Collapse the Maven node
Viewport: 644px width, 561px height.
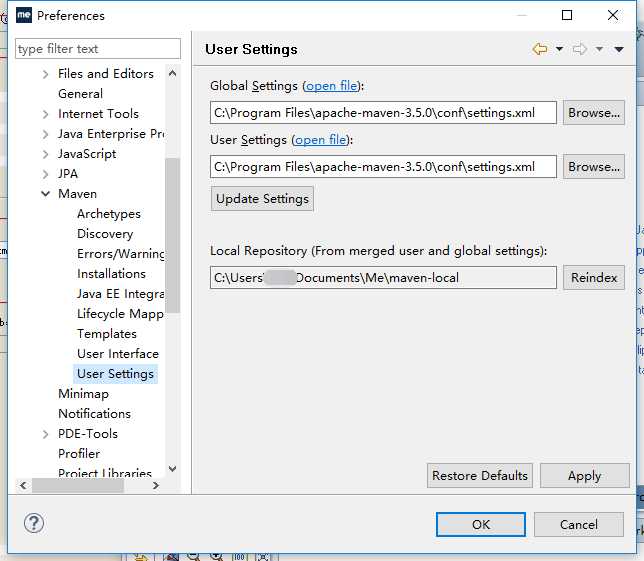(x=46, y=194)
